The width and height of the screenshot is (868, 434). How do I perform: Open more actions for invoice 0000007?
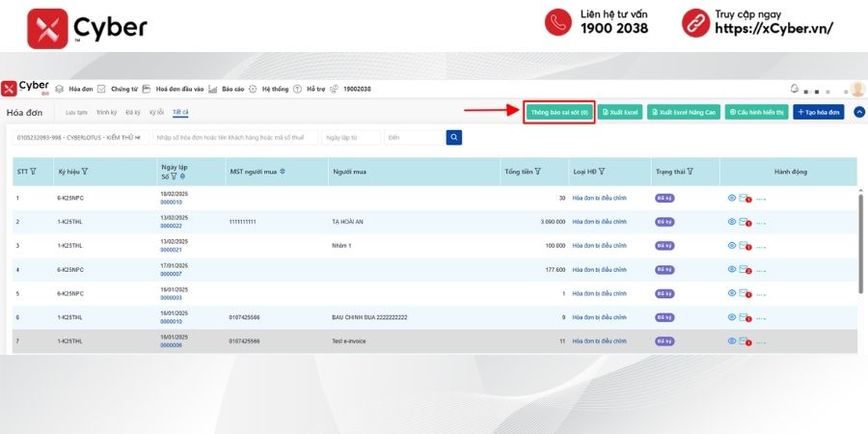(x=761, y=270)
